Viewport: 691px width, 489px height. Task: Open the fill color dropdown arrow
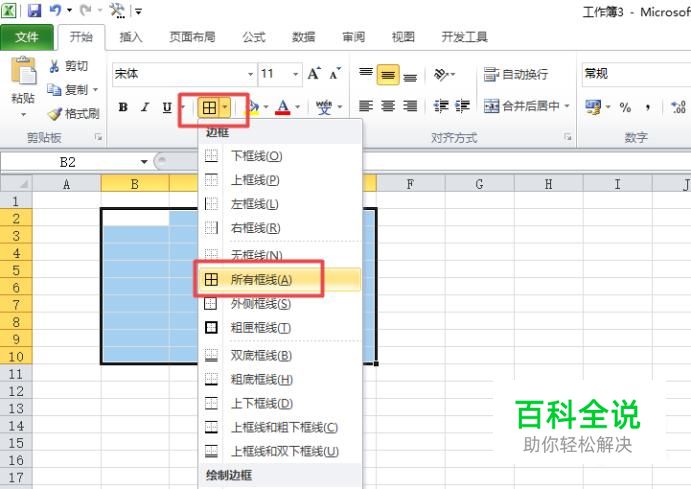click(x=266, y=107)
